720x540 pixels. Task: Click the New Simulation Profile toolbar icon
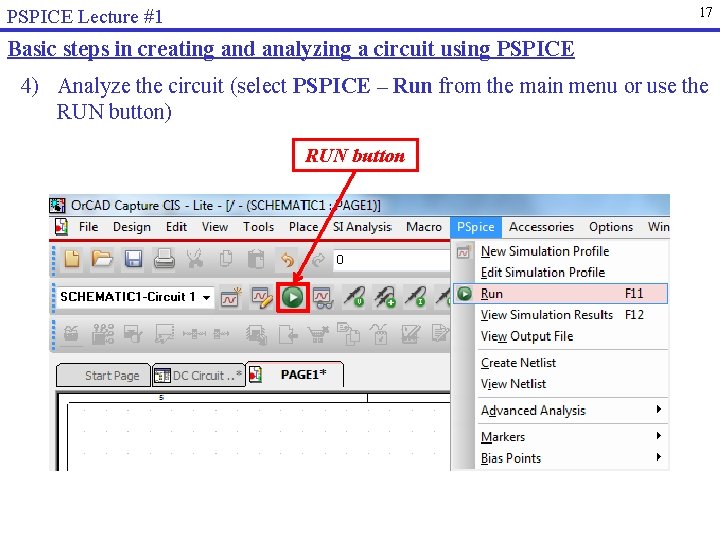coord(231,297)
